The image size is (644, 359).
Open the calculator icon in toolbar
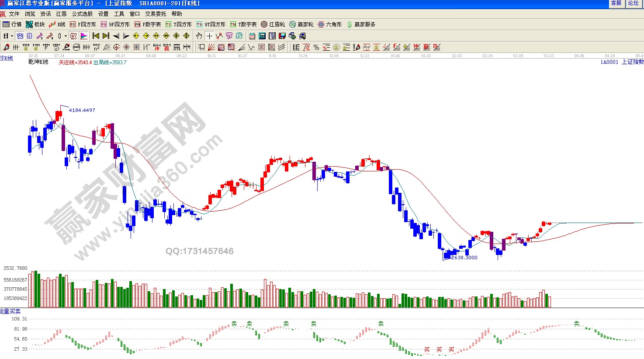tap(262, 36)
